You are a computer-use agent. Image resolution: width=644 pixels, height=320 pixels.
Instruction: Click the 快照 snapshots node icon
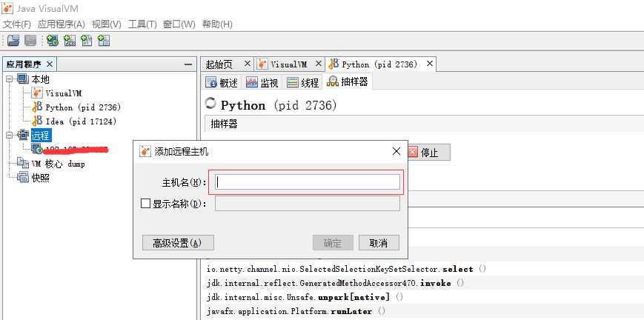pos(22,178)
